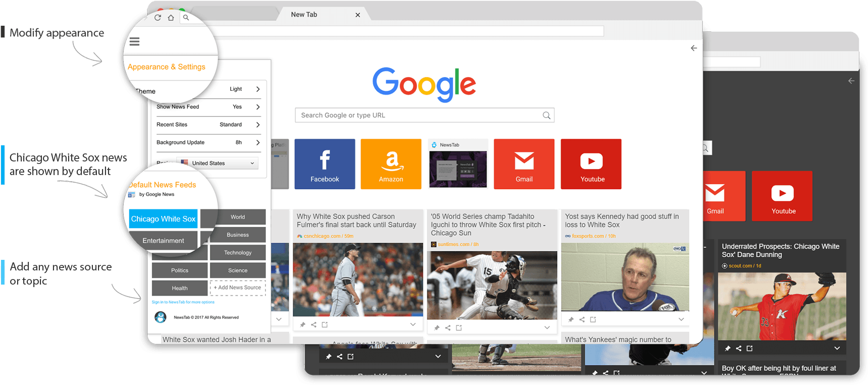Pin the Carson Fulmer article
The width and height of the screenshot is (868, 385).
click(302, 324)
